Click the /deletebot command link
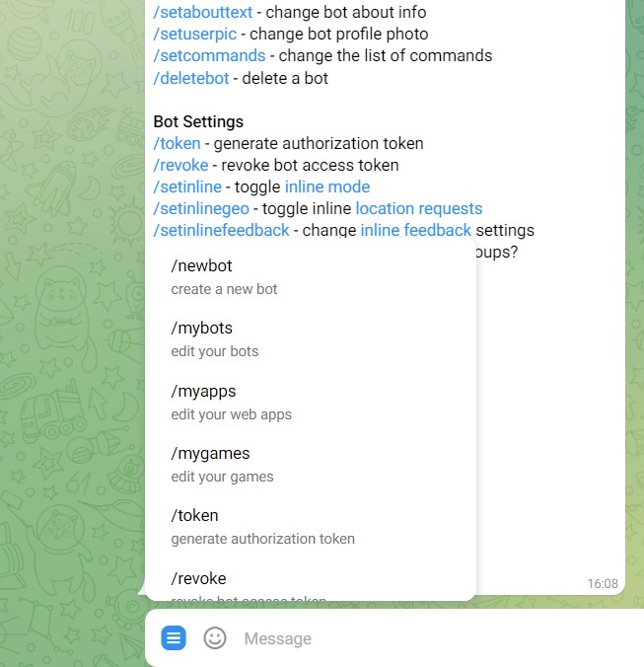The width and height of the screenshot is (644, 667). (x=191, y=78)
